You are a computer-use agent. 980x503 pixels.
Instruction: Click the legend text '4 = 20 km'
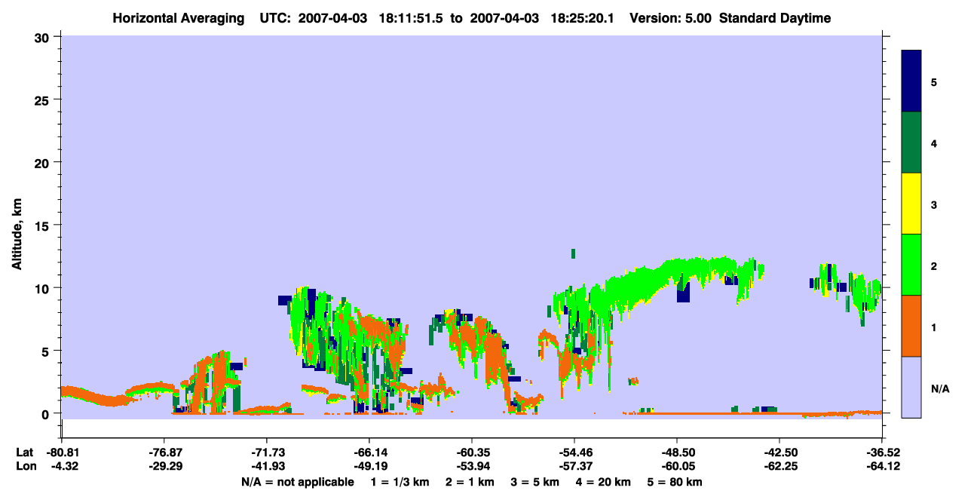[604, 481]
